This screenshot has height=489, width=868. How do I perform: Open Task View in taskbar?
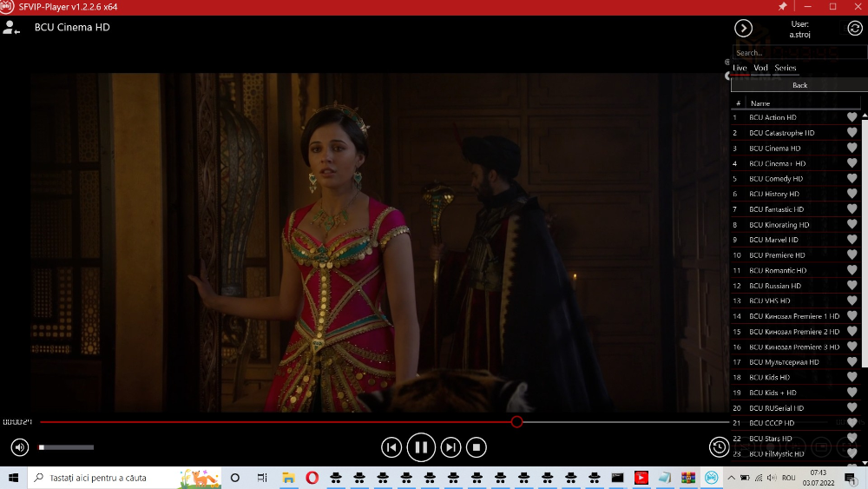click(262, 478)
